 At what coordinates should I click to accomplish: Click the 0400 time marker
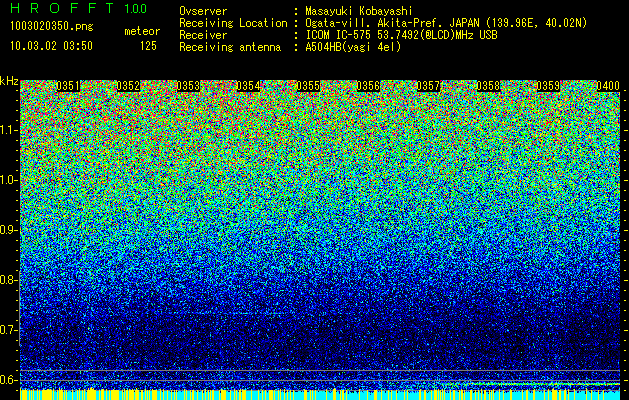(608, 86)
